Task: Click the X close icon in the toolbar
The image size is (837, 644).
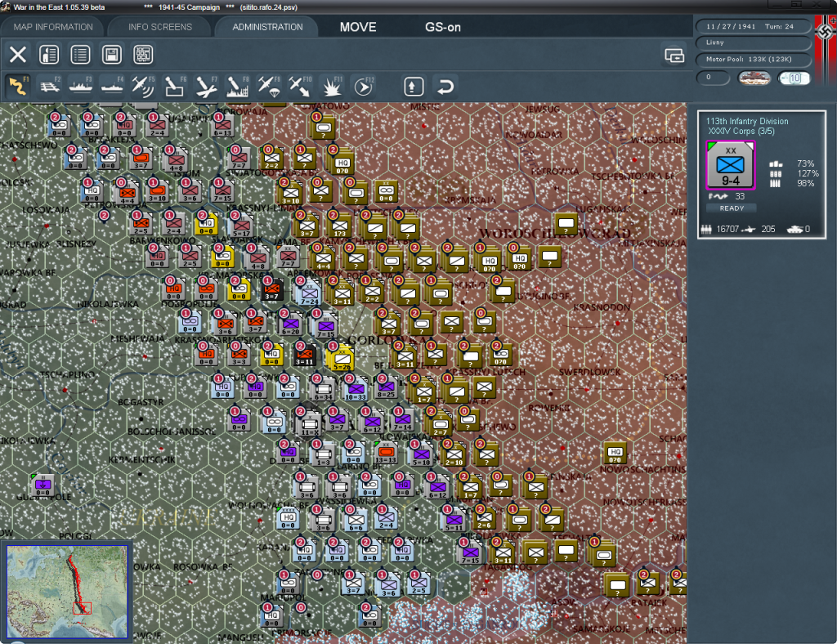Action: (18, 55)
